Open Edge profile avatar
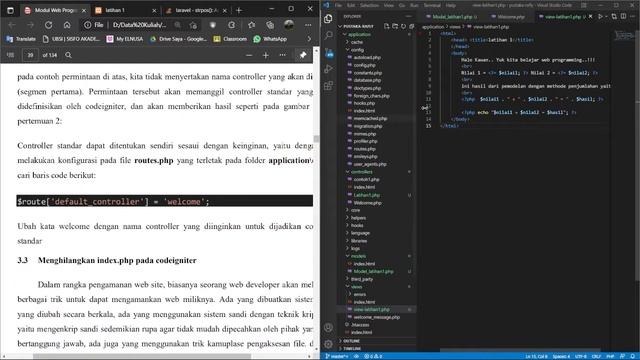 tap(289, 25)
